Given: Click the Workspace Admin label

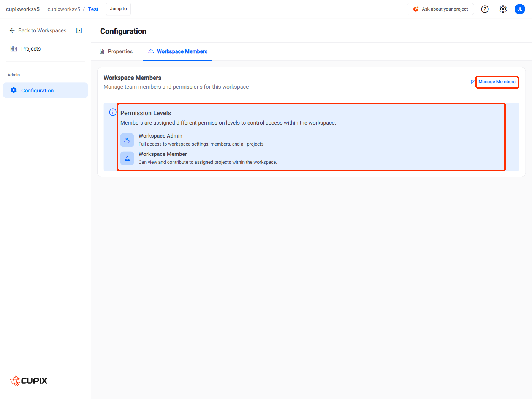Looking at the screenshot, I should (x=160, y=136).
